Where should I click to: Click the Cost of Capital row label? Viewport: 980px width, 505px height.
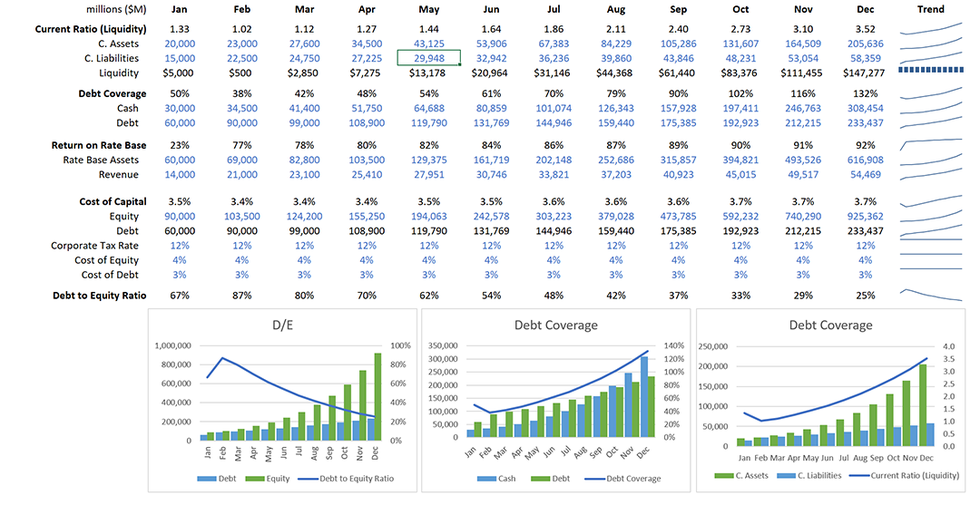point(113,201)
